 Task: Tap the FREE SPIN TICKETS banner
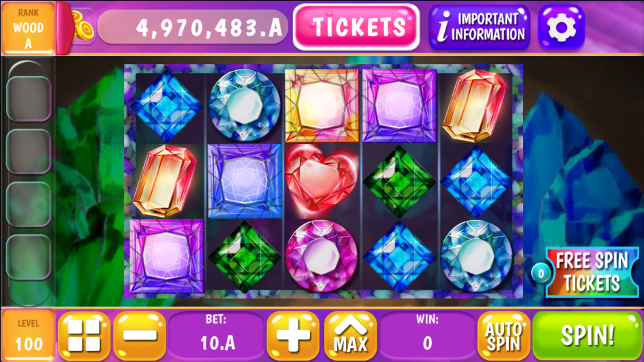point(592,272)
